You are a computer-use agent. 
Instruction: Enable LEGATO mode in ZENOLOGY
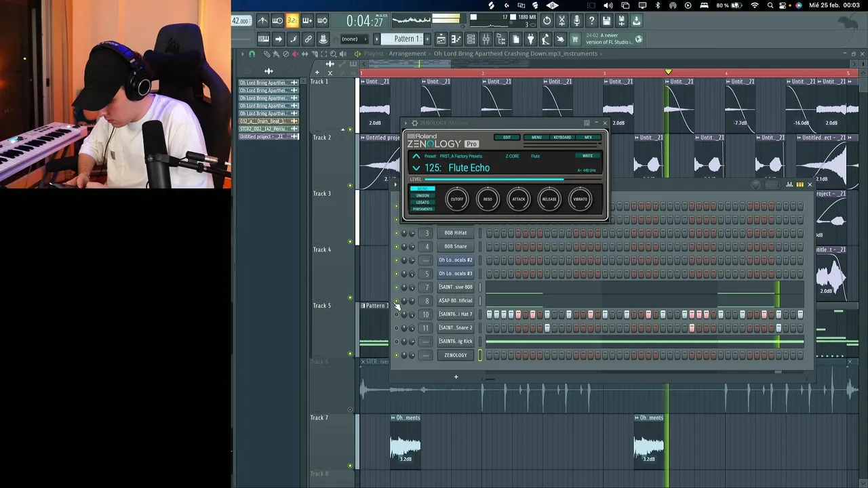click(x=422, y=202)
